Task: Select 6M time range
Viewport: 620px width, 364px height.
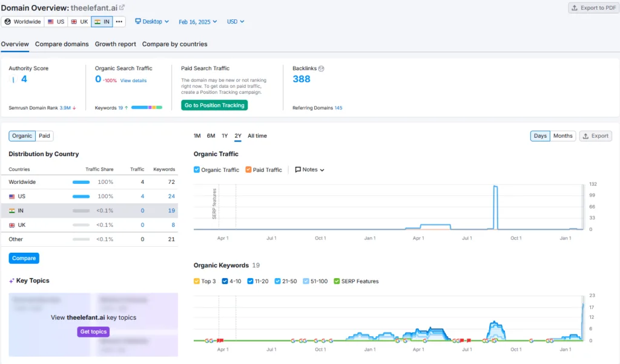Action: click(x=211, y=136)
